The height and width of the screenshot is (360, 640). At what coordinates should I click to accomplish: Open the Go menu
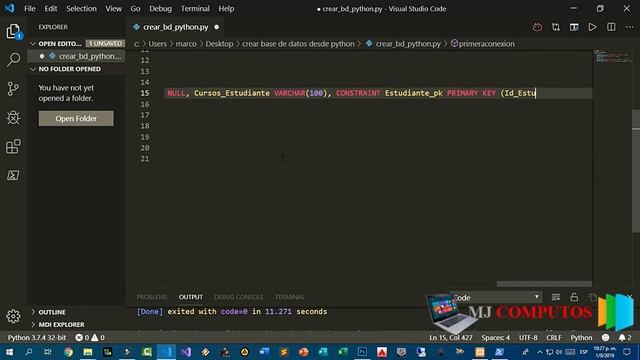click(135, 9)
